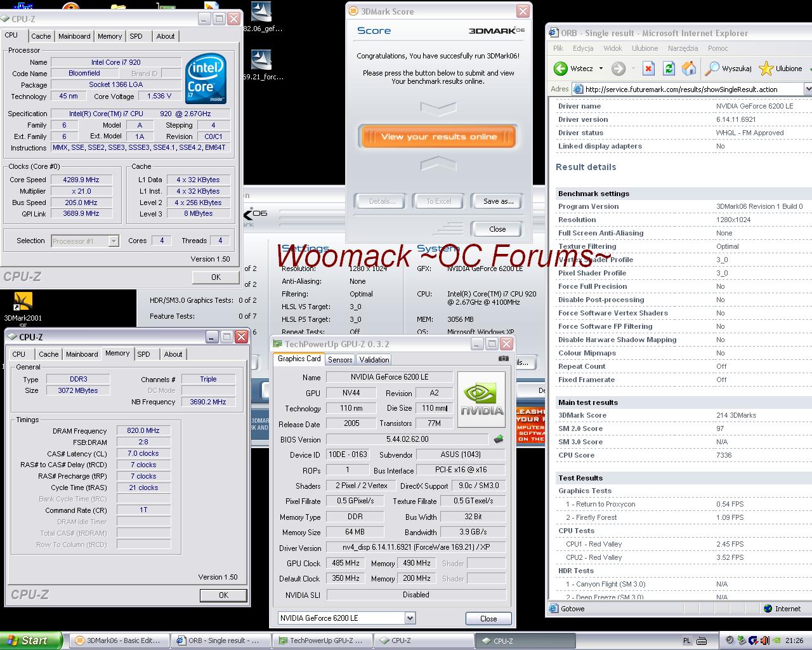Switch to ORB Single result taskbar button
Screen dimensions: 812x650
click(x=221, y=640)
